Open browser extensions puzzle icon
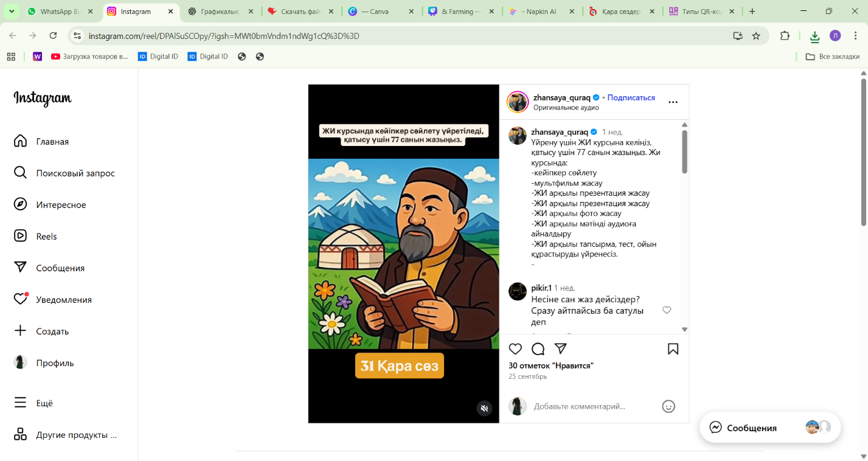This screenshot has width=868, height=461. point(785,36)
